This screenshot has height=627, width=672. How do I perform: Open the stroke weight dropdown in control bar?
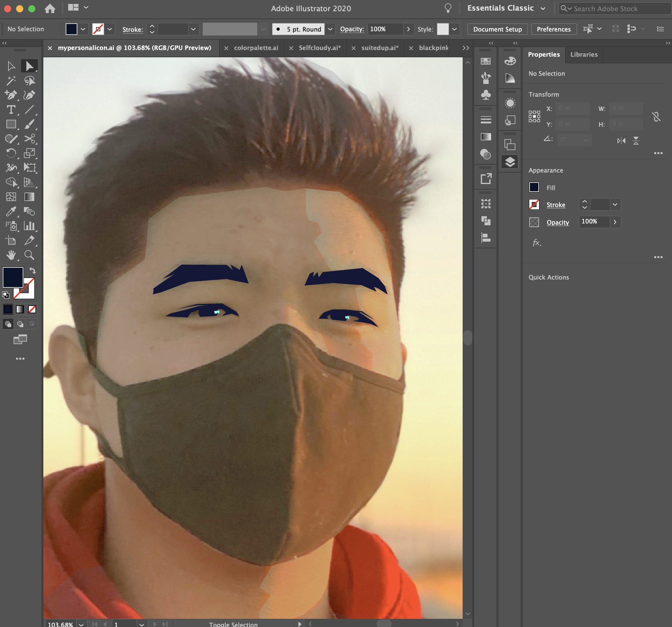193,29
